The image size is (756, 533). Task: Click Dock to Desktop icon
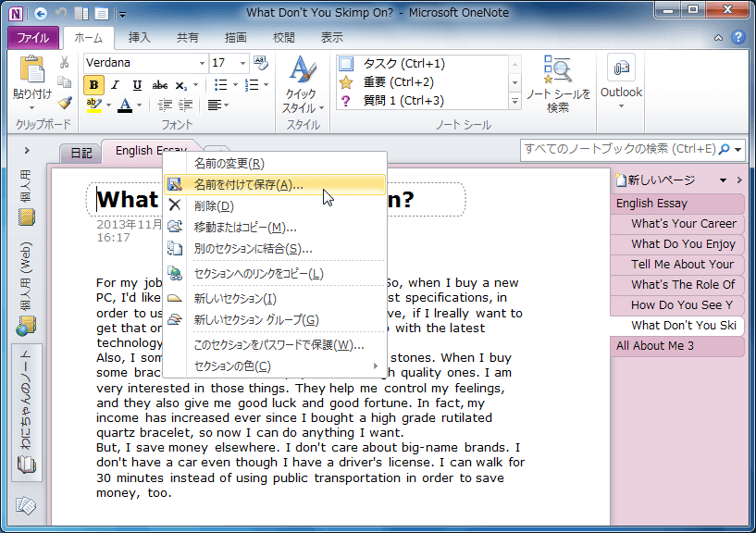click(x=81, y=14)
